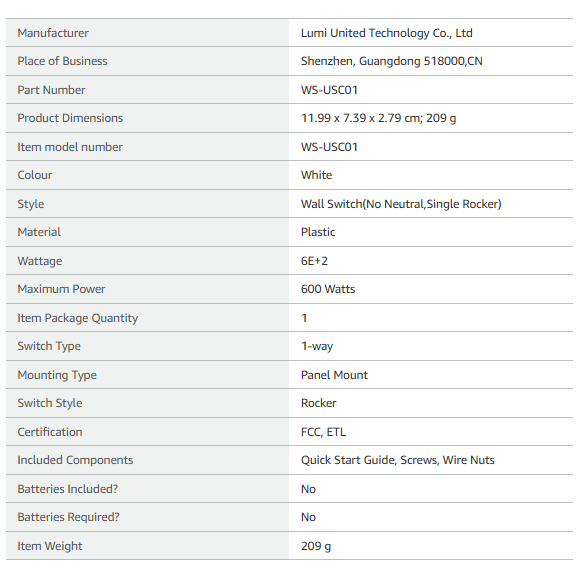
Task: Click Shenzhen, Guangdong 518000,CN value
Action: tap(392, 61)
